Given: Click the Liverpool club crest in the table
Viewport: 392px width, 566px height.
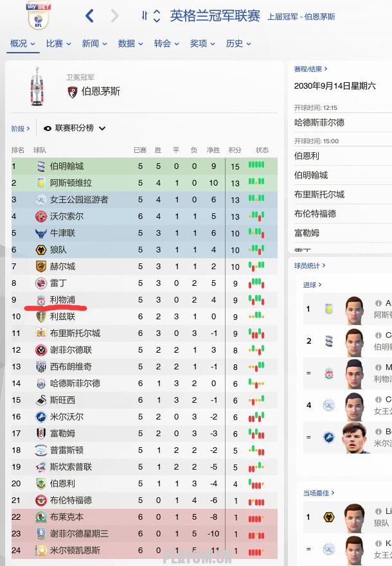Looking at the screenshot, I should coord(40,300).
